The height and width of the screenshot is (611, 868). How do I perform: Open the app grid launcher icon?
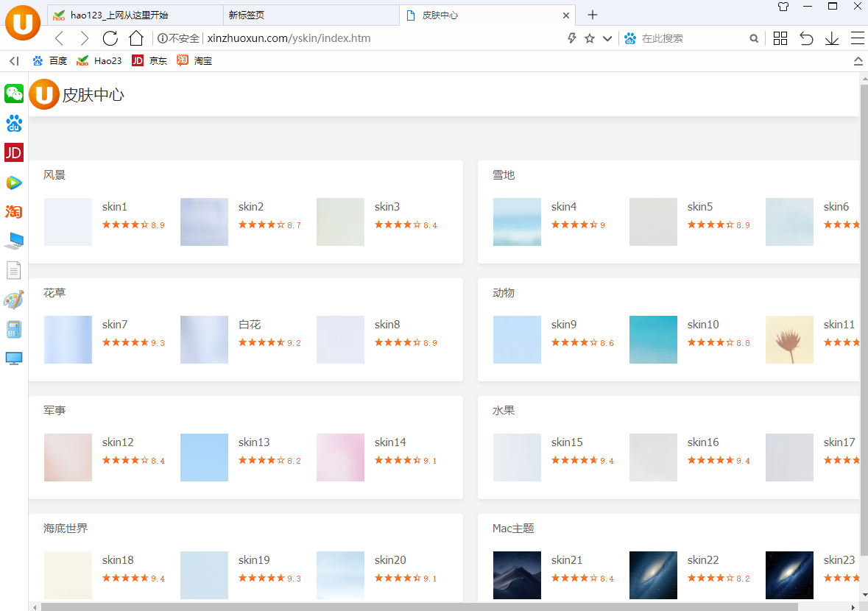(x=780, y=38)
